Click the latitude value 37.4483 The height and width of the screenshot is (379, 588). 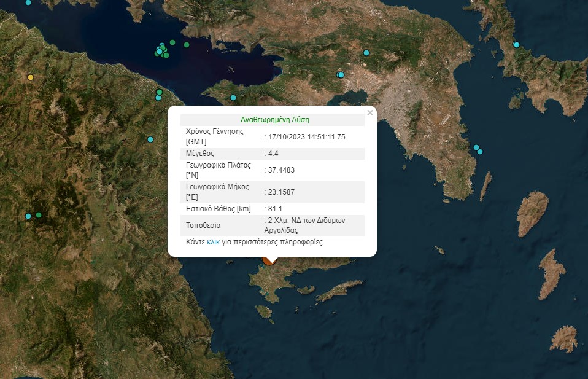[280, 170]
